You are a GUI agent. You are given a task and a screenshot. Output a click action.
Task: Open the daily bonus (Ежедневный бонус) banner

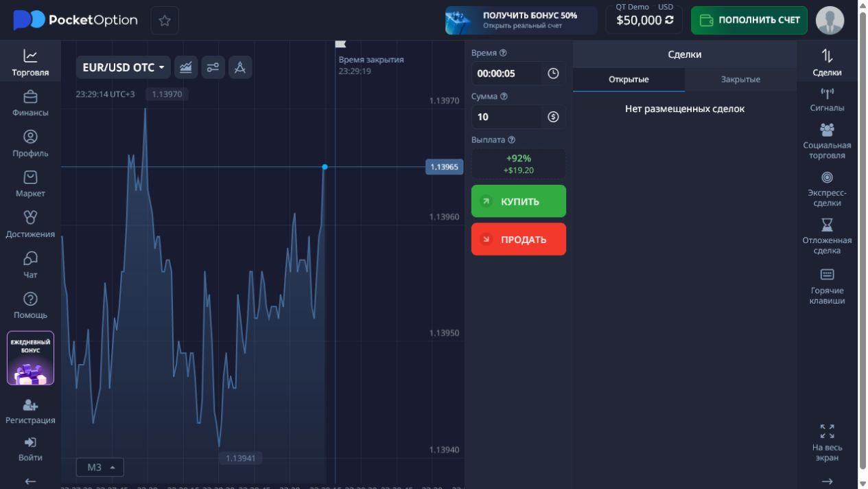point(30,359)
